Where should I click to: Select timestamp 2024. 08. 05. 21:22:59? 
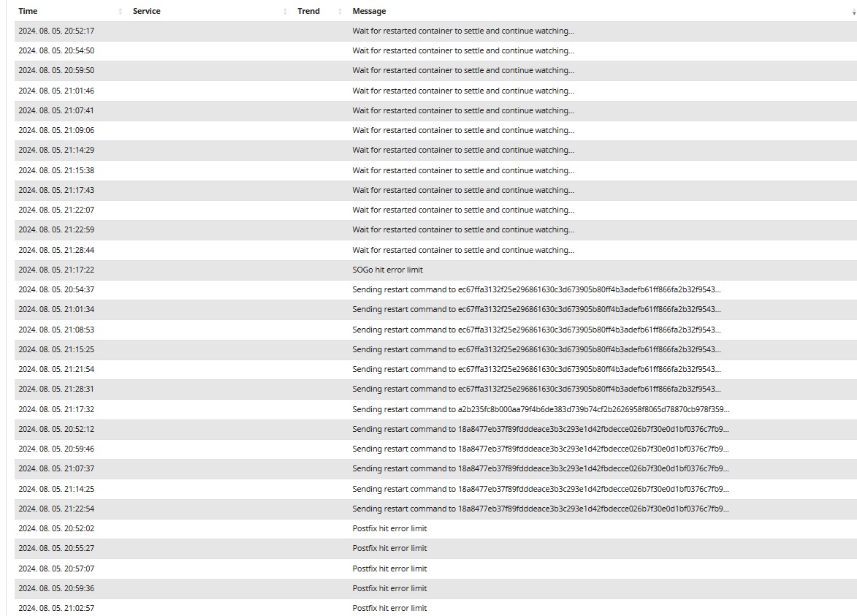tap(56, 229)
